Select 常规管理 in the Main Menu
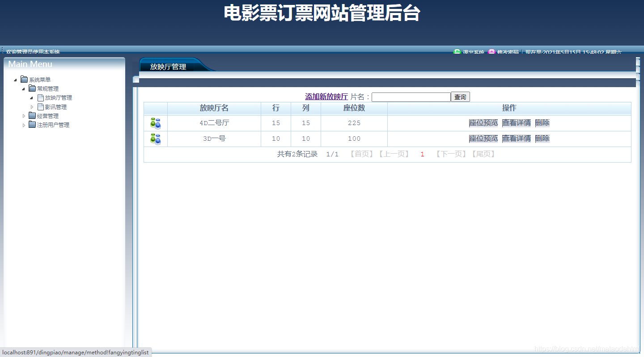Screen dimensions: 644x357 pyautogui.click(x=48, y=89)
